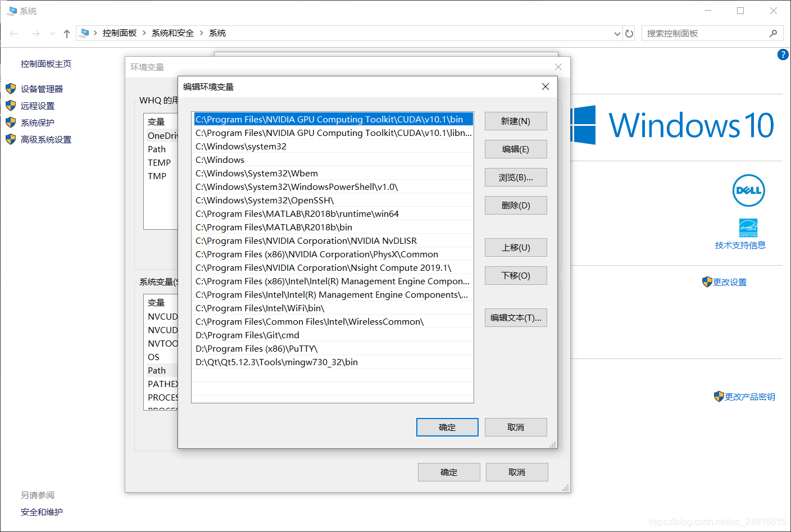The height and width of the screenshot is (532, 791).
Task: Open 安全和维护 link
Action: [x=42, y=512]
